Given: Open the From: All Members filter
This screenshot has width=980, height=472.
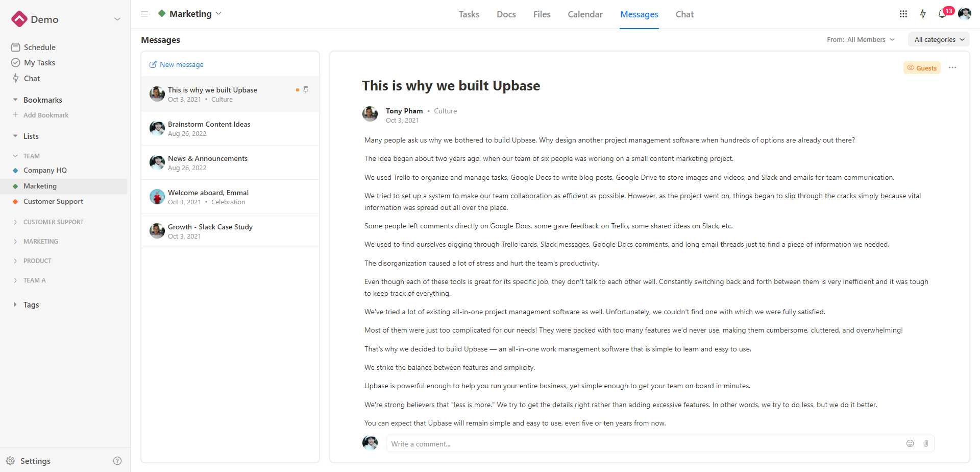Looking at the screenshot, I should [861, 39].
